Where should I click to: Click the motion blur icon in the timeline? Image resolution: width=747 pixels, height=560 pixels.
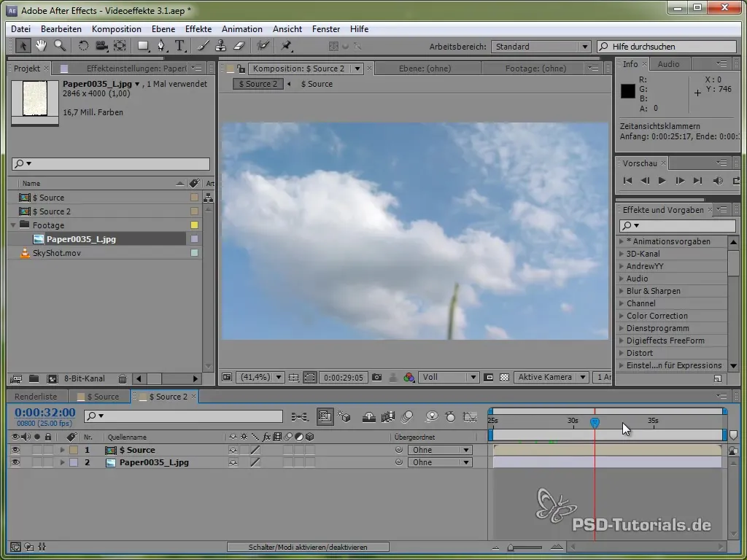[x=407, y=417]
